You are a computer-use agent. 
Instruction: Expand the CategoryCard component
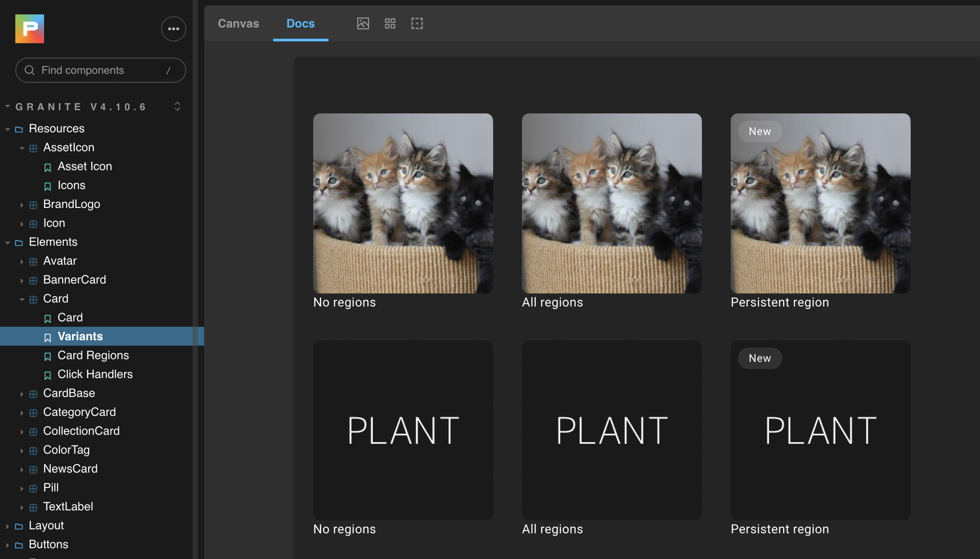79,412
